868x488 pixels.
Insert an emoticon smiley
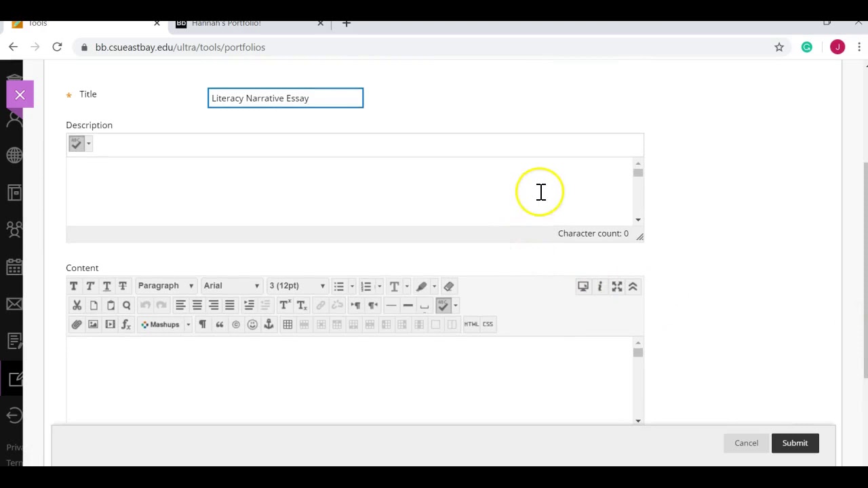pos(252,325)
